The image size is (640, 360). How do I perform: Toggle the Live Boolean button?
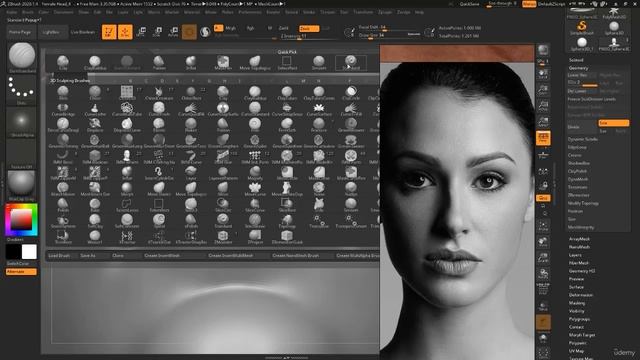click(83, 32)
